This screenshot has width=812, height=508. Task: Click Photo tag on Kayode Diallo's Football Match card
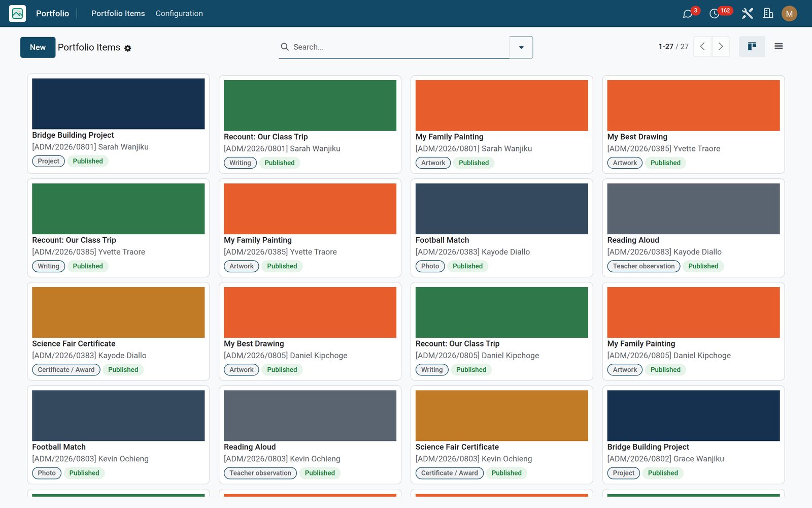click(x=430, y=266)
